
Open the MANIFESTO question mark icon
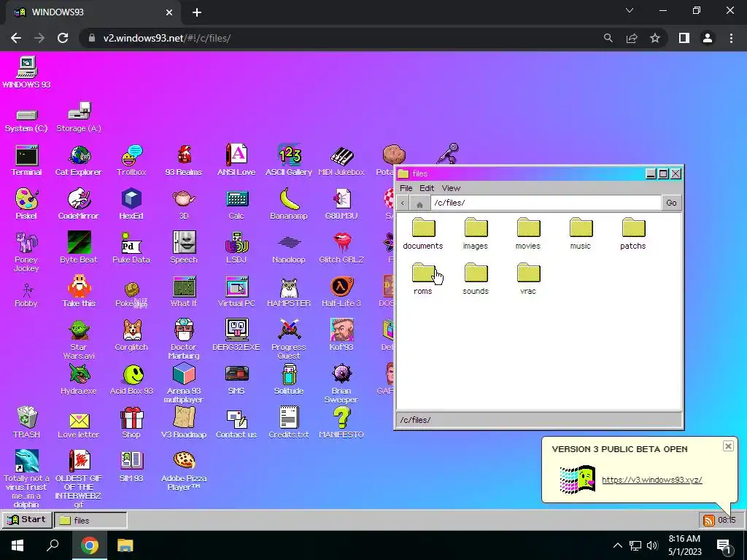(341, 422)
